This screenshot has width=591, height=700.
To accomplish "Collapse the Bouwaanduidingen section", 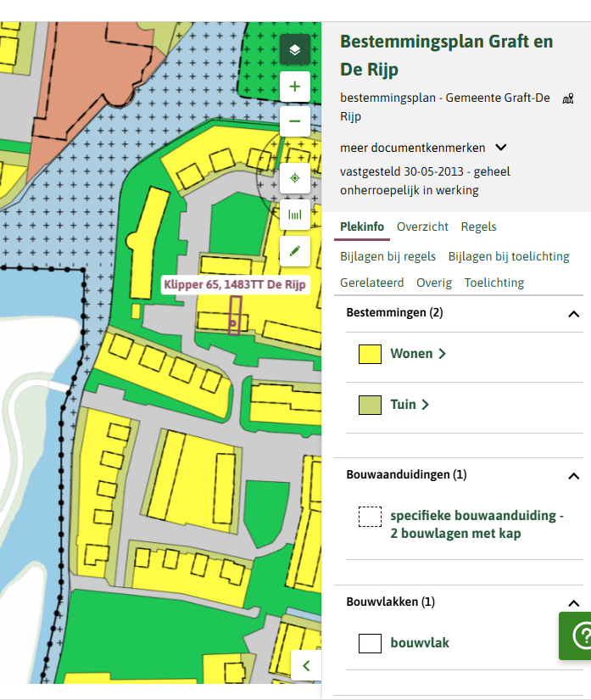I will [x=573, y=476].
